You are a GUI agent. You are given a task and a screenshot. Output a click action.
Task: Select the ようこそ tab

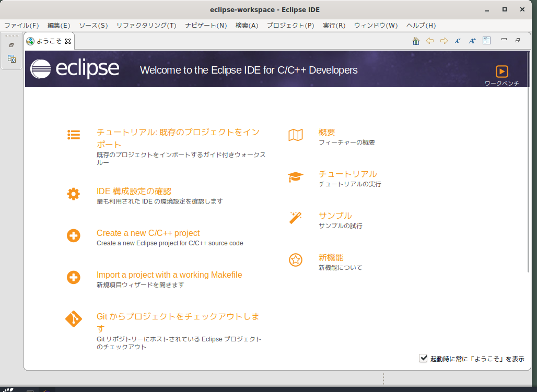(x=49, y=41)
